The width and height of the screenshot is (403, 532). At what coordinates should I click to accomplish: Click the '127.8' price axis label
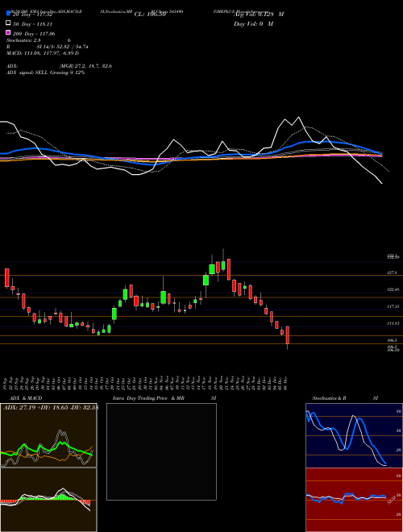(393, 272)
